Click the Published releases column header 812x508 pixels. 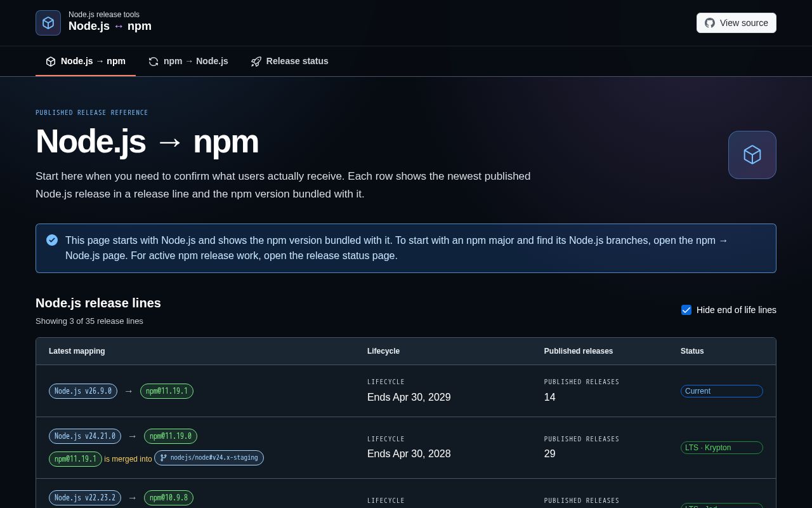click(x=579, y=351)
